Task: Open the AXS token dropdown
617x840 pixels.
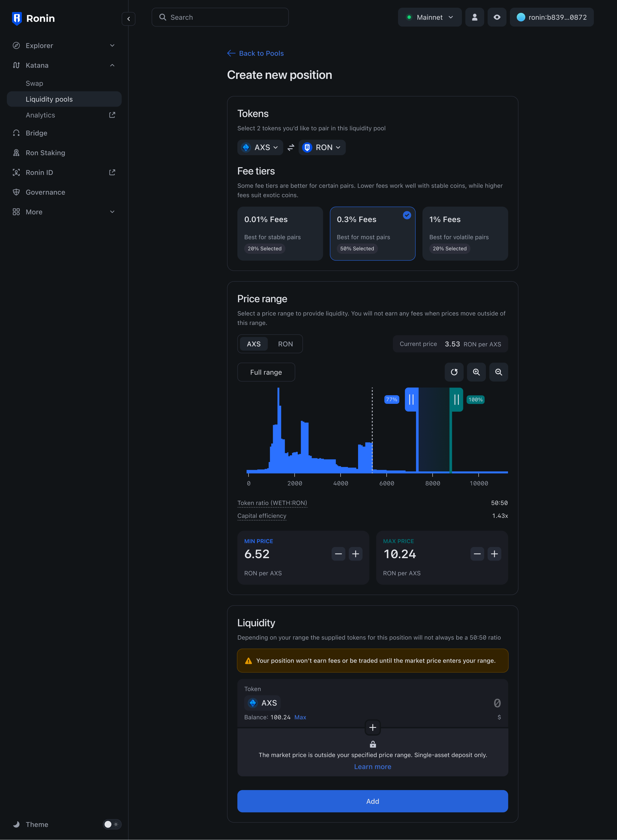Action: [x=260, y=148]
